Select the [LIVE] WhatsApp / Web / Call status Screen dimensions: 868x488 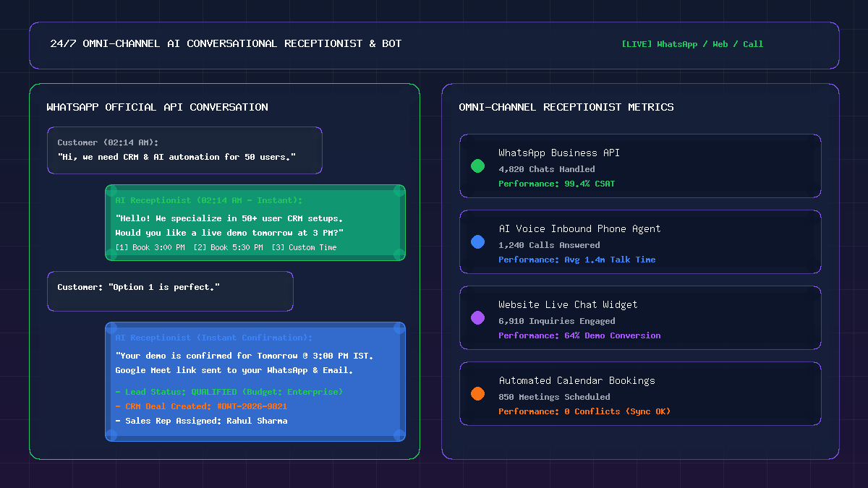(692, 44)
